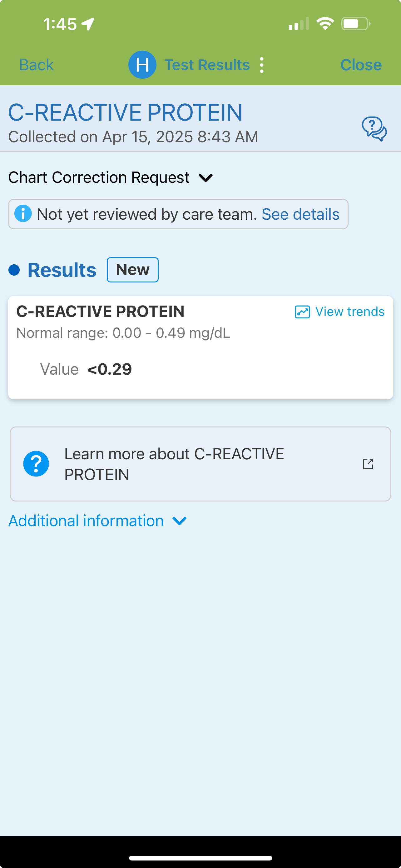Tap the H profile avatar icon
Screen dimensions: 401x868
point(142,65)
